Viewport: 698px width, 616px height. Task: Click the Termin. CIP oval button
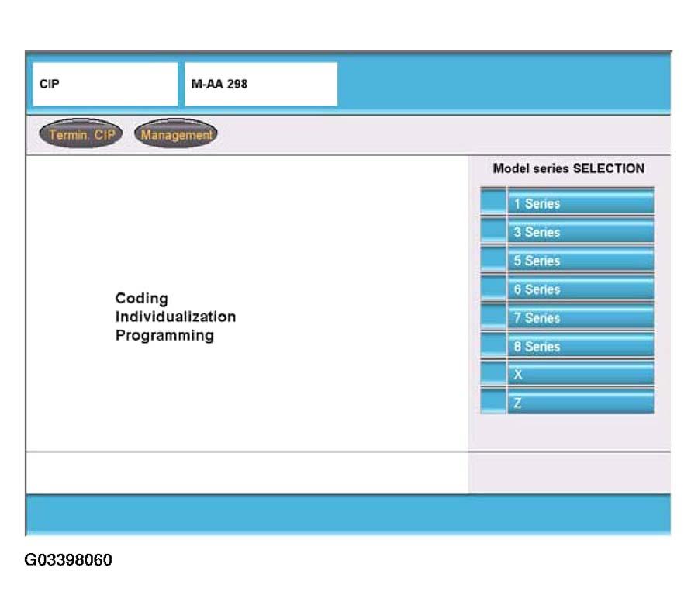tap(81, 135)
